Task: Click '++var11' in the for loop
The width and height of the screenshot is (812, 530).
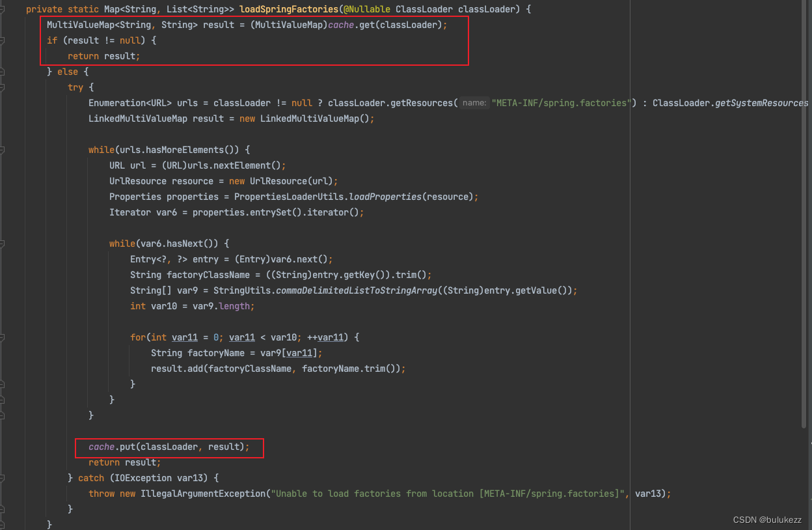Action: [x=325, y=337]
